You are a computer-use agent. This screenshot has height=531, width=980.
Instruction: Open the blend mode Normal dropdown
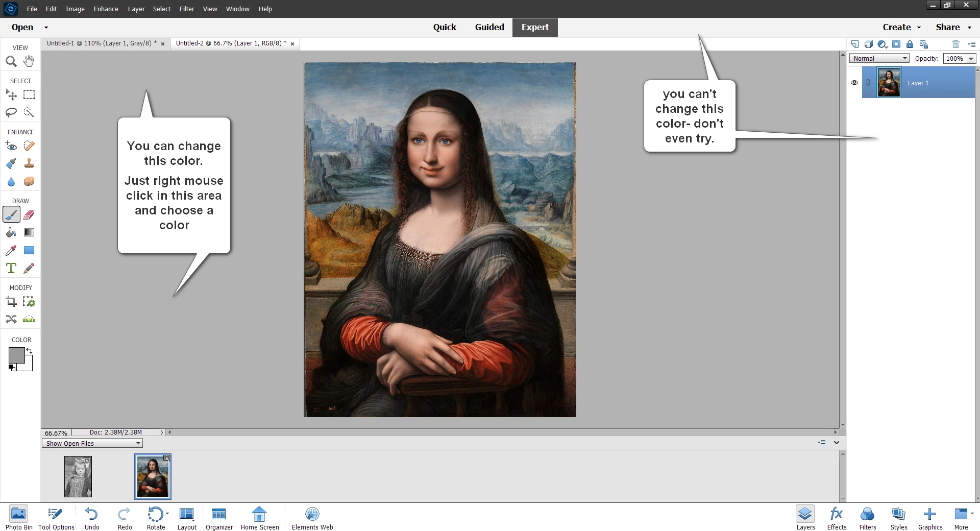coord(879,58)
